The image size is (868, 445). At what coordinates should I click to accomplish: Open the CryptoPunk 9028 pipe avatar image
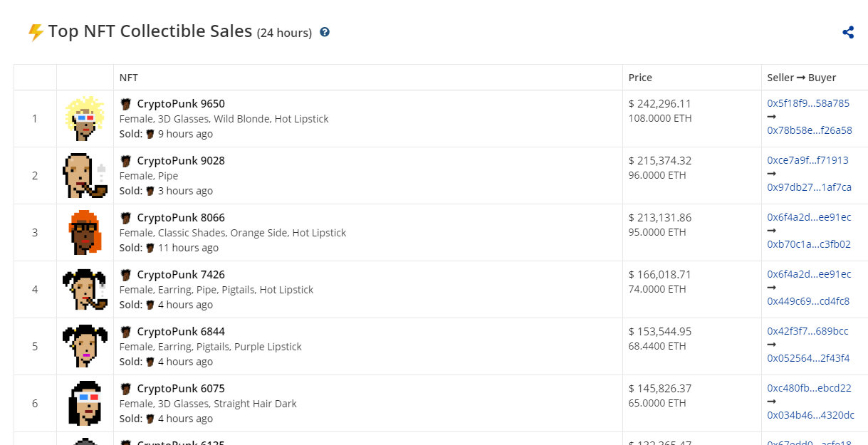(85, 175)
